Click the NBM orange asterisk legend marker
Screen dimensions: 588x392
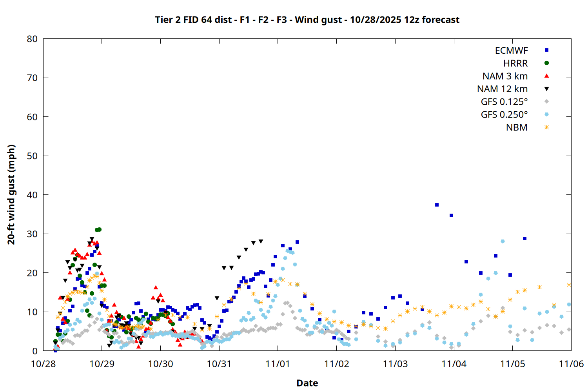point(546,127)
